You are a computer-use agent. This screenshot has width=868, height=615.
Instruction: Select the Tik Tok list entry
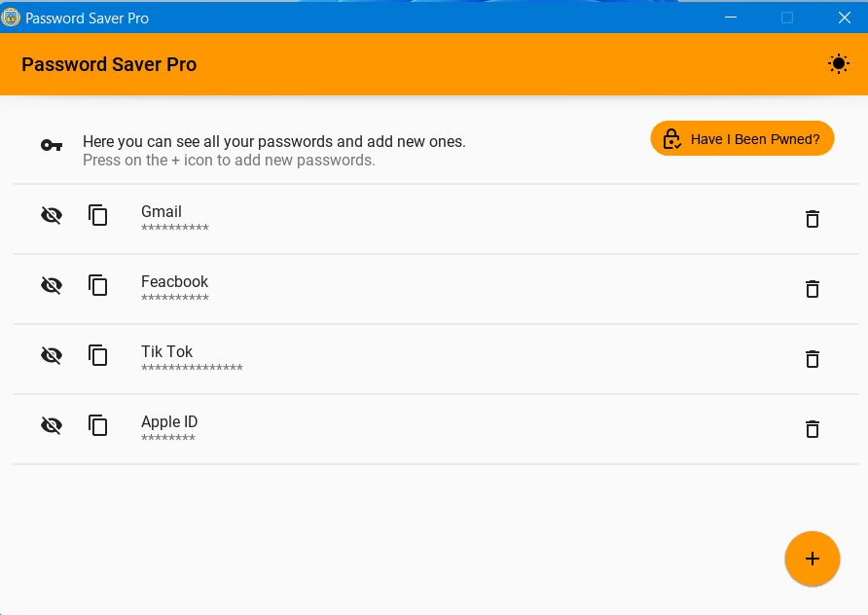tap(436, 359)
